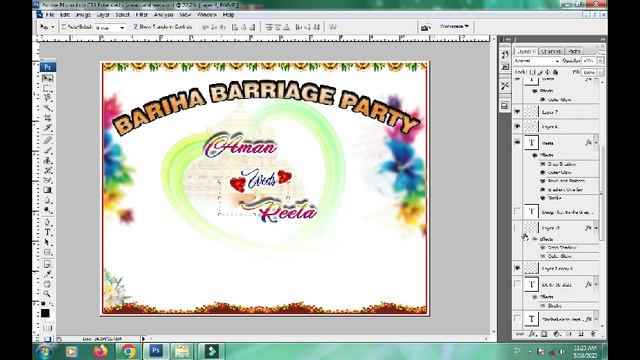Hide the Reeta text layer
The width and height of the screenshot is (640, 360).
tap(518, 142)
